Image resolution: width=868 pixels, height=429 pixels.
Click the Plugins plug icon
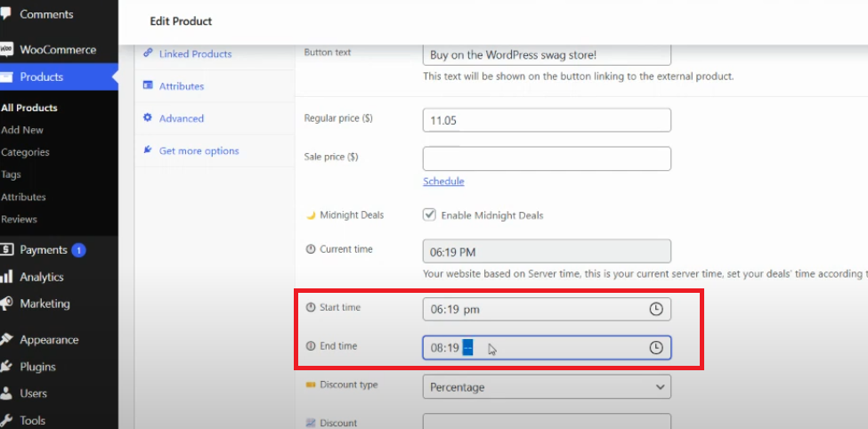point(6,367)
